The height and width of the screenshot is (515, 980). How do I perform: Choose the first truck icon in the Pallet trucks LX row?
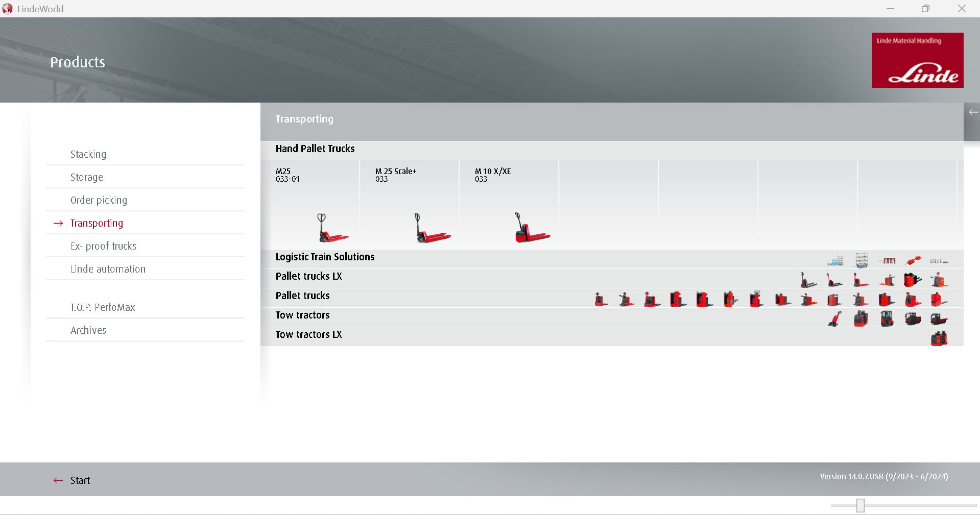(x=809, y=280)
